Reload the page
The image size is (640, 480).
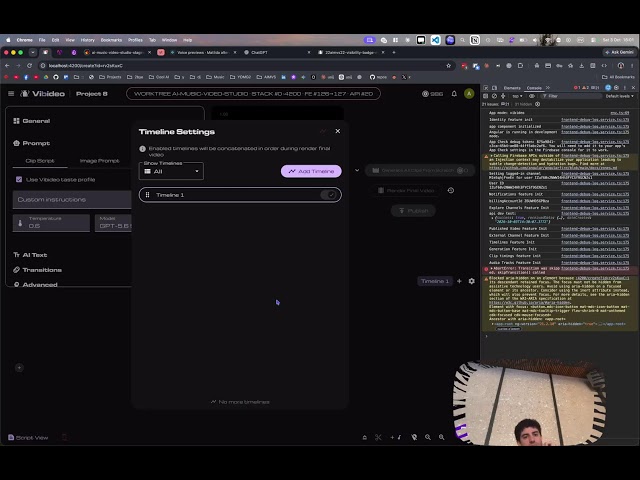pyautogui.click(x=29, y=65)
